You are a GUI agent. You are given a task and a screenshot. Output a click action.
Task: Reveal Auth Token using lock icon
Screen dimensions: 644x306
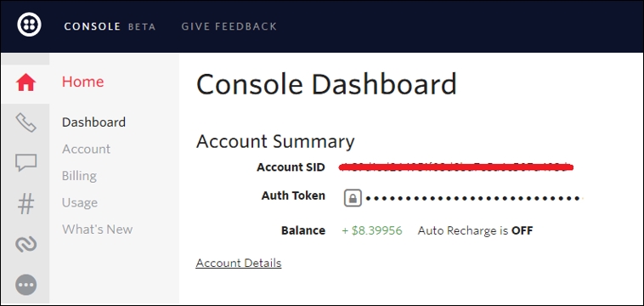[x=353, y=198]
